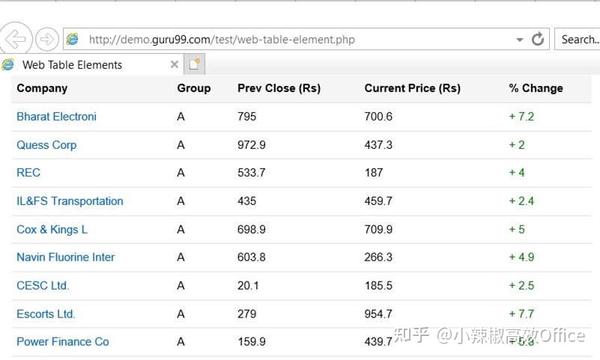Open the Bharat Electroni company link
The height and width of the screenshot is (360, 600).
click(x=56, y=117)
